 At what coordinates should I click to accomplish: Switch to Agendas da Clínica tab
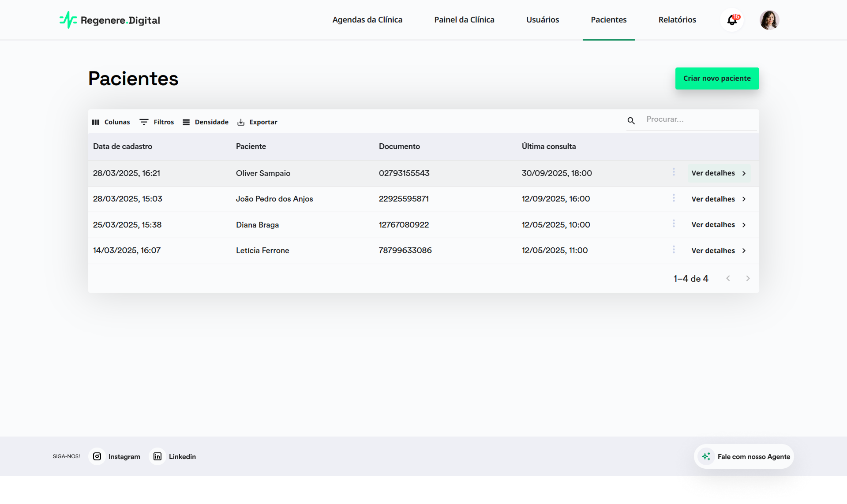(x=367, y=20)
